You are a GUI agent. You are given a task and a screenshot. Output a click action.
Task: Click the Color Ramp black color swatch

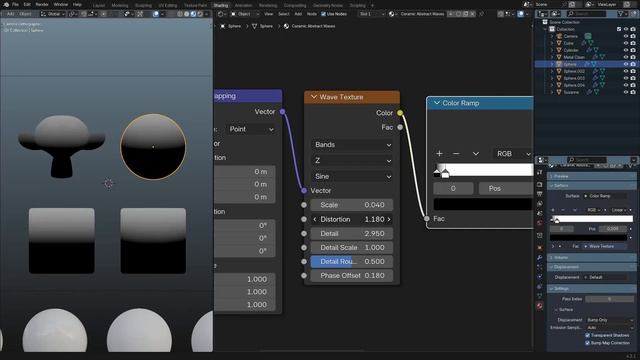[483, 204]
